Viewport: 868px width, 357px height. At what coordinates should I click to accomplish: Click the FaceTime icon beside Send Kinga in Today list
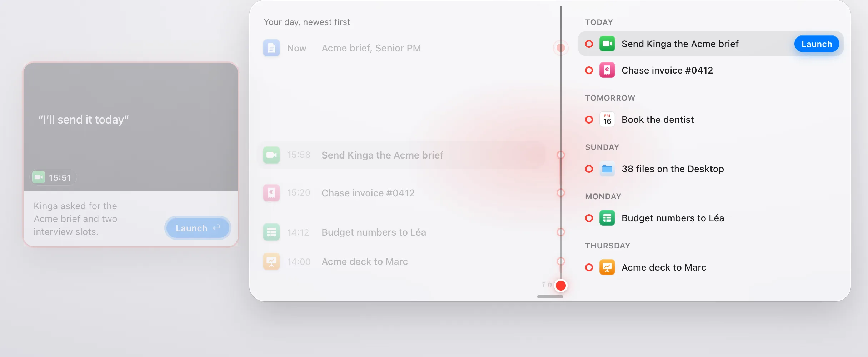pyautogui.click(x=607, y=44)
